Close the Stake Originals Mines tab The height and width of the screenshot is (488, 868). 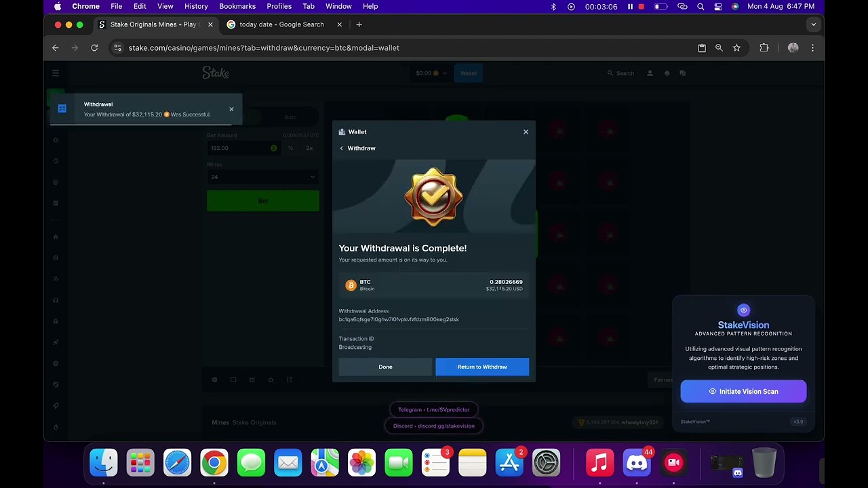click(210, 24)
